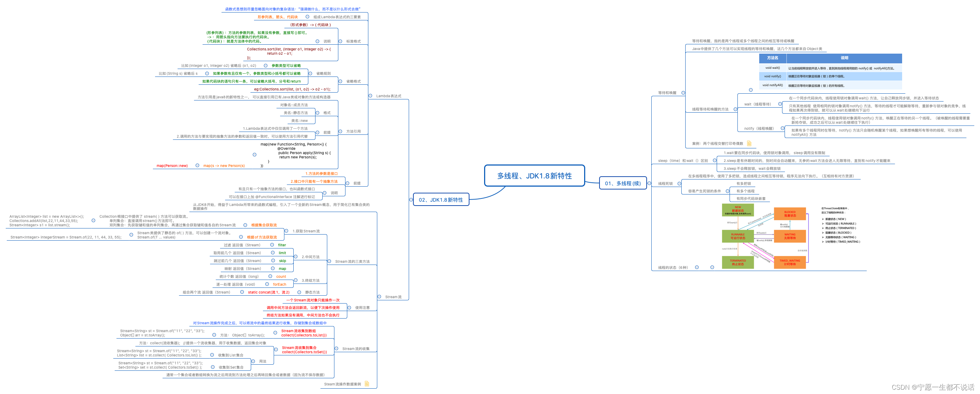Select the 1.方法的参数是接口 node
The height and width of the screenshot is (394, 980).
pos(322,174)
